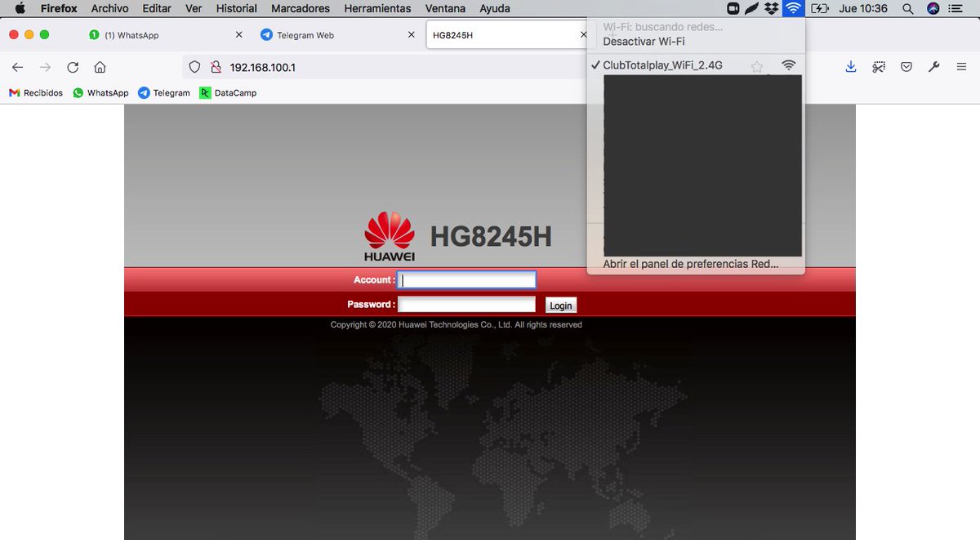Open the Firefox downloads panel
The width and height of the screenshot is (980, 540).
(x=850, y=67)
